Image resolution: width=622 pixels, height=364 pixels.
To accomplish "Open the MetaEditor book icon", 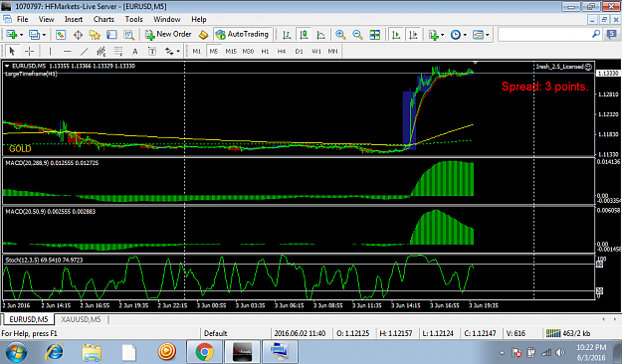I will pos(203,35).
